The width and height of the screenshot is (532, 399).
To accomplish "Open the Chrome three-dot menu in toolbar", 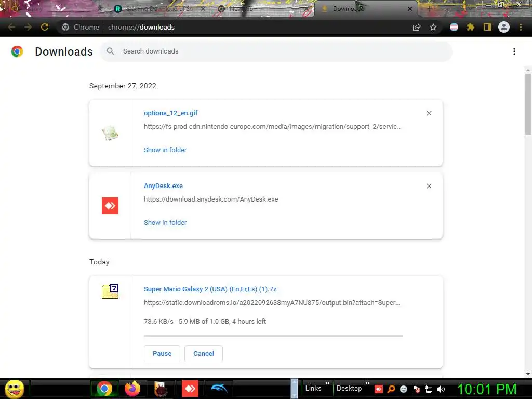I will coord(521,27).
